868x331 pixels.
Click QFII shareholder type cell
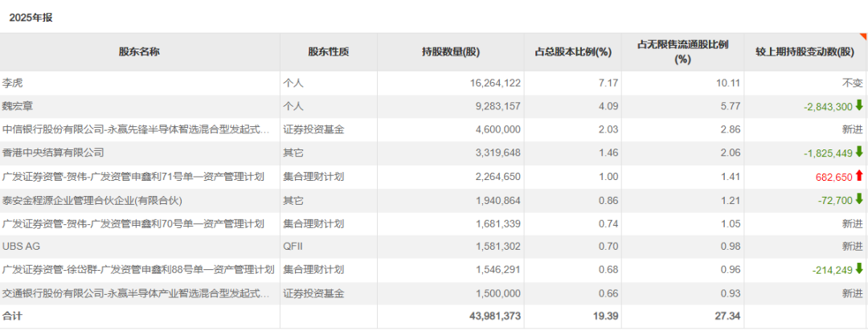pos(293,247)
